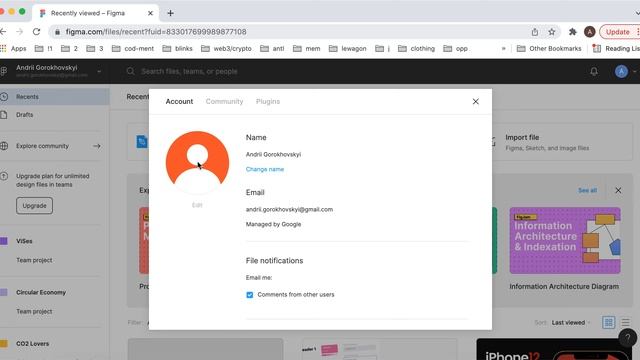This screenshot has height=360, width=640.
Task: Open the iPhone12 file thumbnail
Action: click(553, 349)
